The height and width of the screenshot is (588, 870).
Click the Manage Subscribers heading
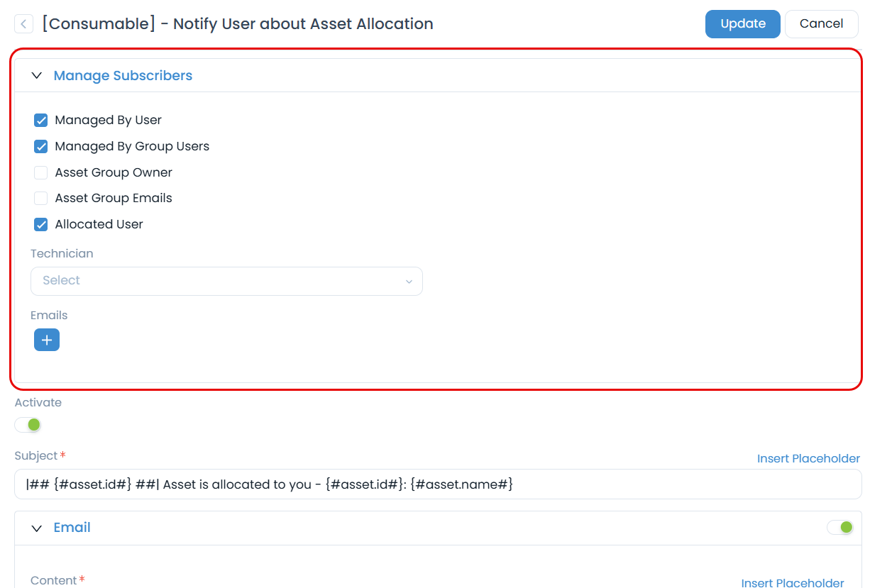pyautogui.click(x=123, y=76)
